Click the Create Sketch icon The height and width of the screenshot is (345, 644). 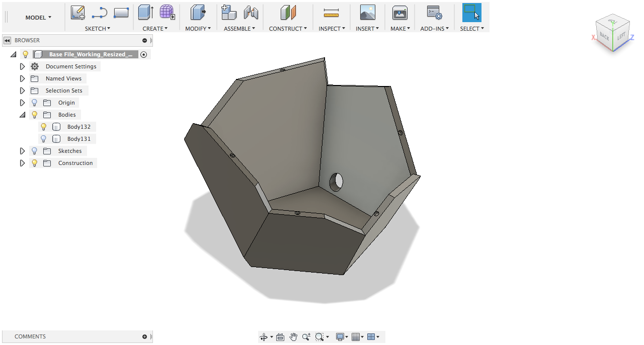click(77, 12)
